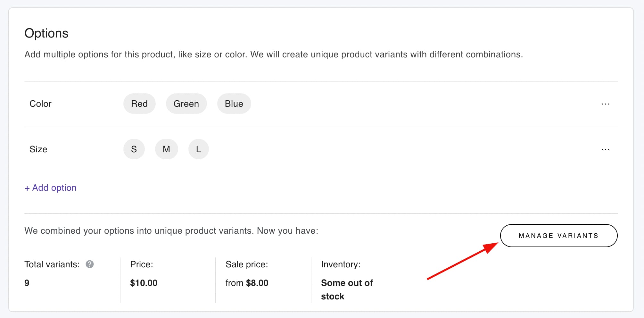The width and height of the screenshot is (644, 318).
Task: Click the Options section heading
Action: coord(46,33)
